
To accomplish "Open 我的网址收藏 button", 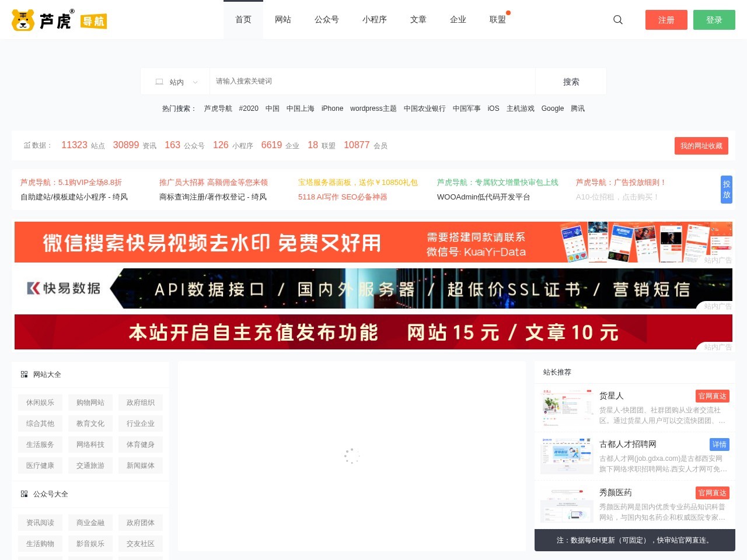I will click(701, 146).
